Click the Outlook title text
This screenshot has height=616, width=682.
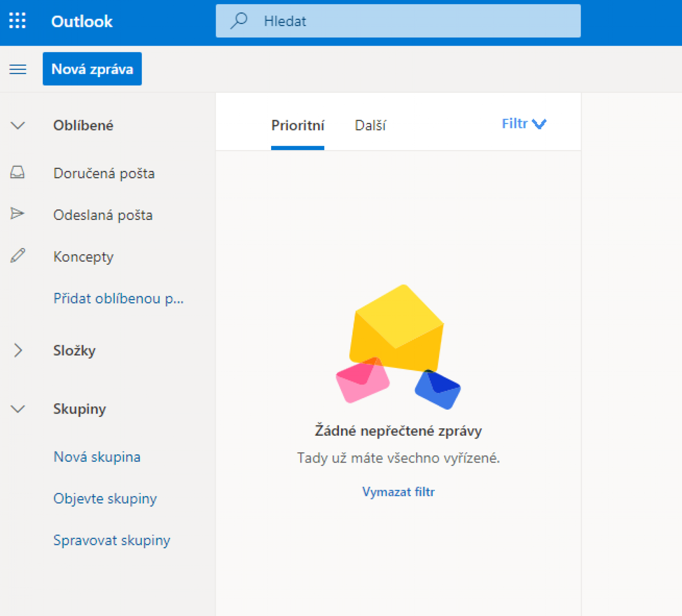pyautogui.click(x=82, y=21)
